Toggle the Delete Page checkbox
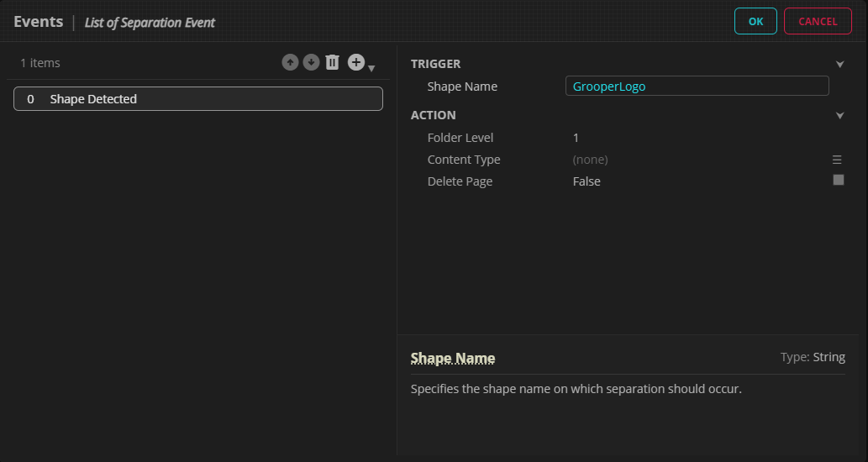The height and width of the screenshot is (462, 868). tap(838, 180)
